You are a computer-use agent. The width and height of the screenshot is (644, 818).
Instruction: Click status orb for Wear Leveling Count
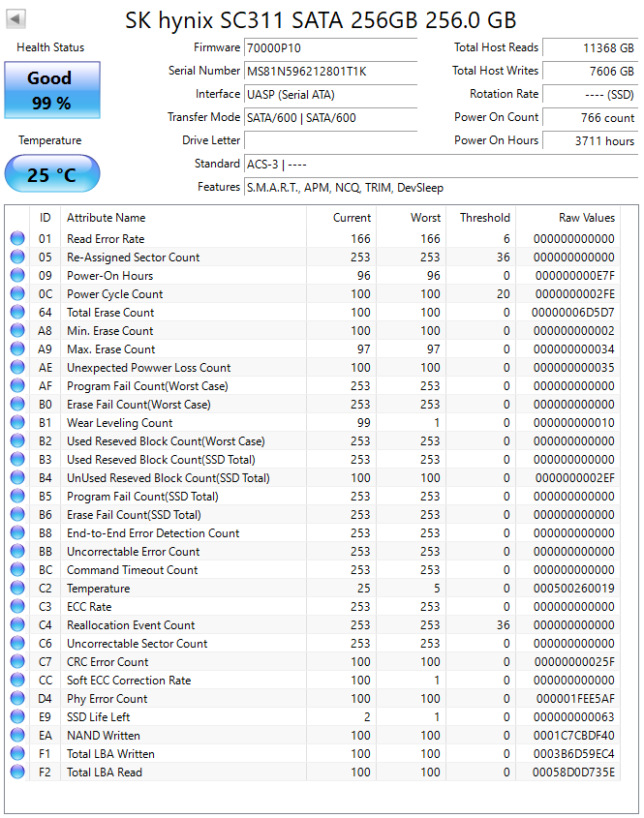pyautogui.click(x=17, y=423)
